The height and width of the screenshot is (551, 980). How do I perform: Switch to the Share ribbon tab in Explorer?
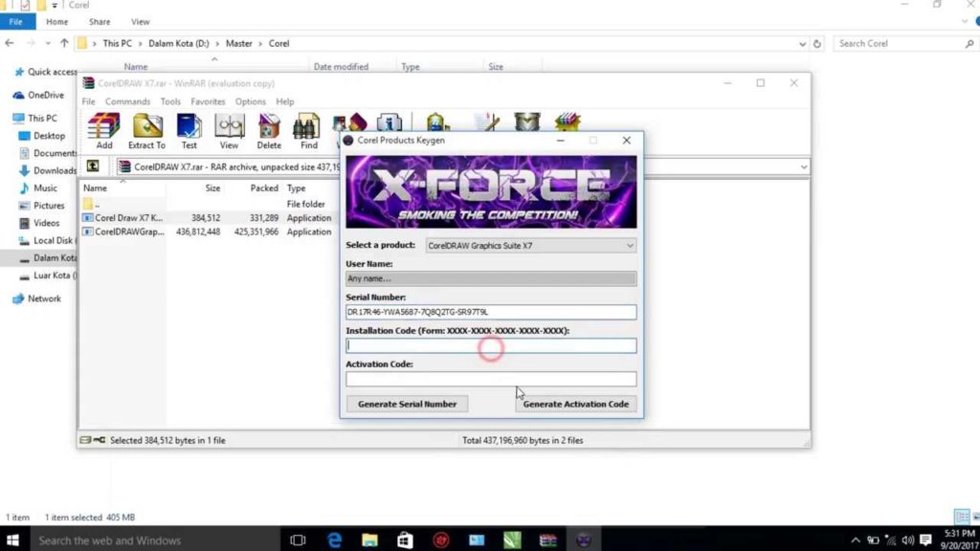tap(100, 22)
